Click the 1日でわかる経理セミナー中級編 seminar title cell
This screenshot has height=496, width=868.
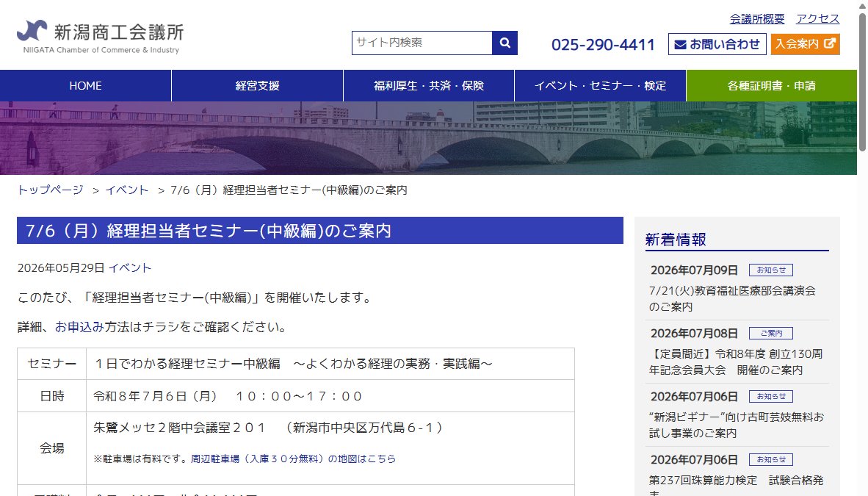click(x=330, y=364)
